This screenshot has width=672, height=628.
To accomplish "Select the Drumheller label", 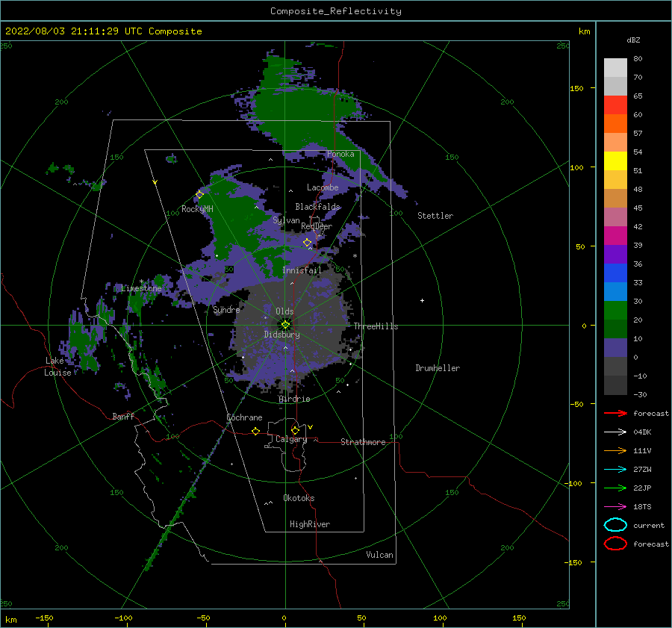I will tap(438, 368).
